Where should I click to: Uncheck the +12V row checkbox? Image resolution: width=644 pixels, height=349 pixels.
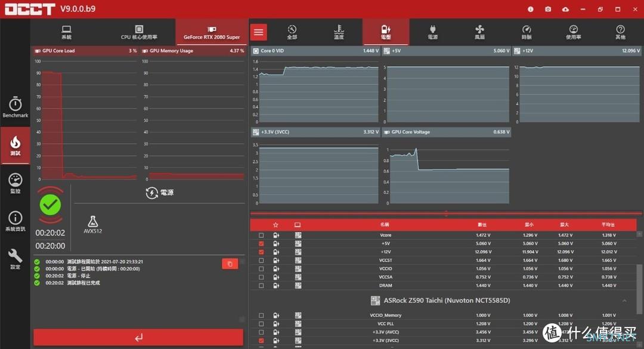pos(261,252)
